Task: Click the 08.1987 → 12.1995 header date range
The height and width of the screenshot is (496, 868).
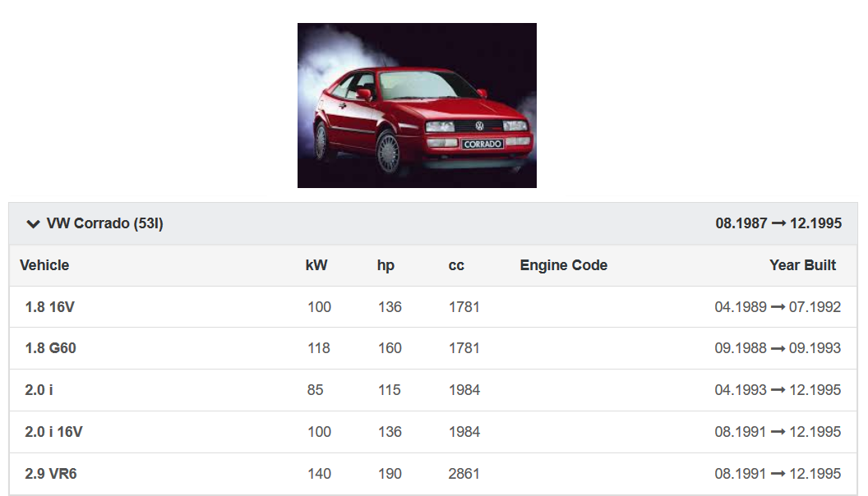Action: click(778, 223)
